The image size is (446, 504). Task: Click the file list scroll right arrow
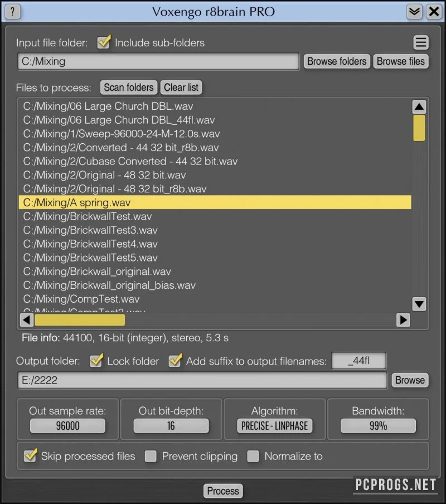(x=403, y=320)
